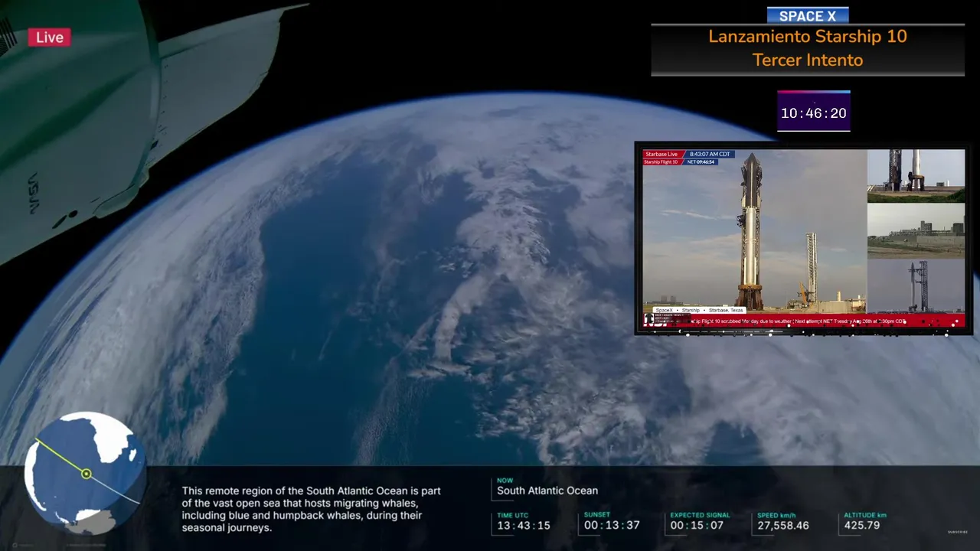Image resolution: width=980 pixels, height=551 pixels.
Task: Click the Starship Flight 10 tag
Action: pyautogui.click(x=661, y=162)
